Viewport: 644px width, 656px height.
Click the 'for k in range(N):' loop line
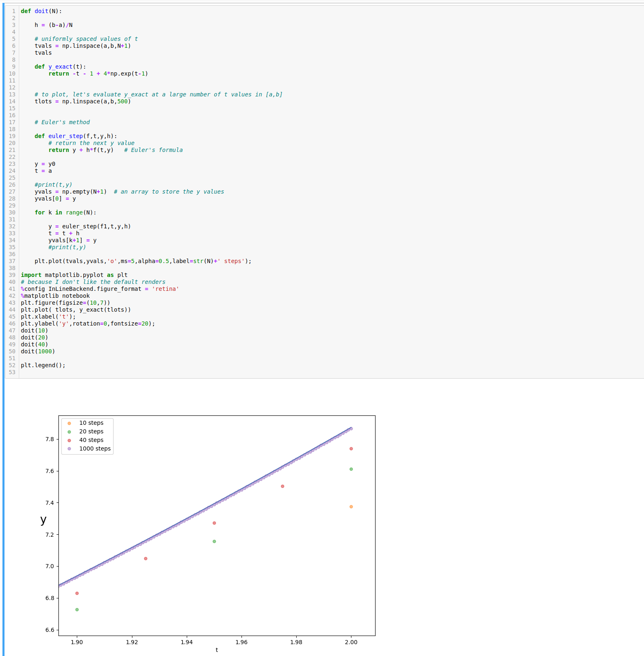(x=65, y=212)
